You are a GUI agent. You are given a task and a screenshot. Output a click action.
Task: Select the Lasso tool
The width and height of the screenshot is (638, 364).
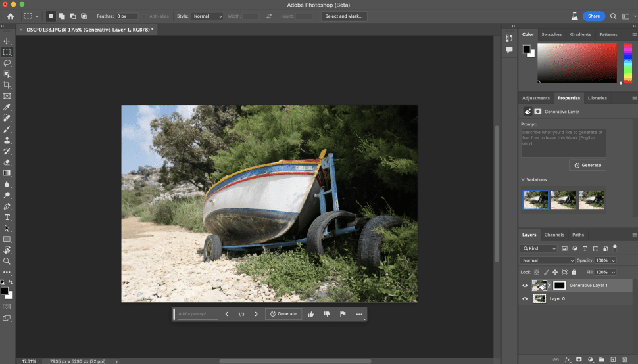click(x=7, y=63)
